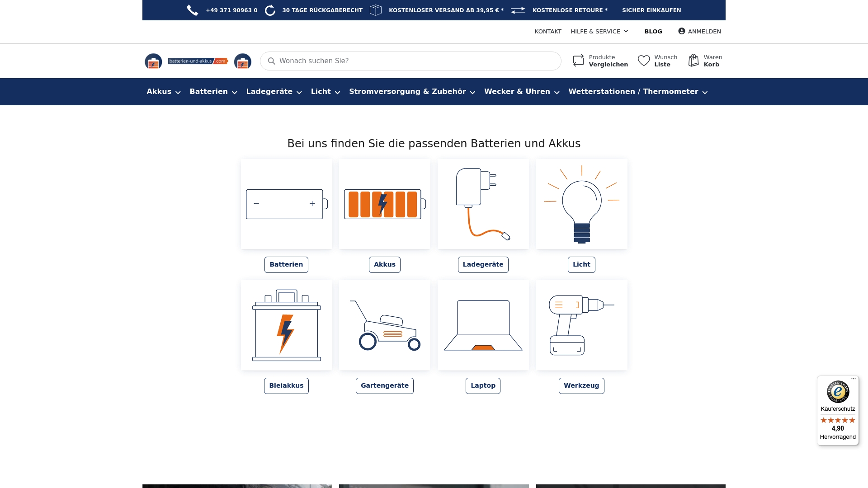This screenshot has height=488, width=868.
Task: Click the Gartengeräte category button
Action: click(384, 385)
